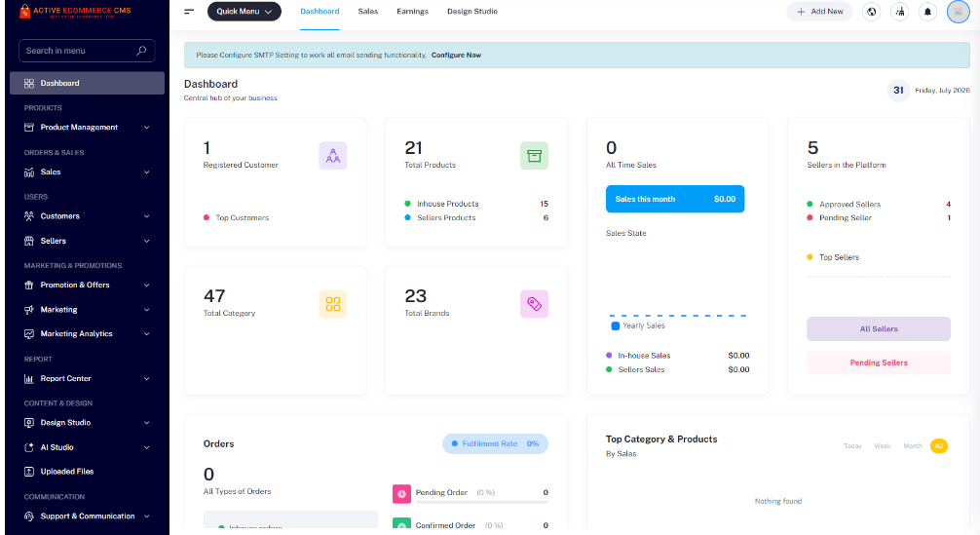Toggle Yearly Sales chart legend

[638, 325]
